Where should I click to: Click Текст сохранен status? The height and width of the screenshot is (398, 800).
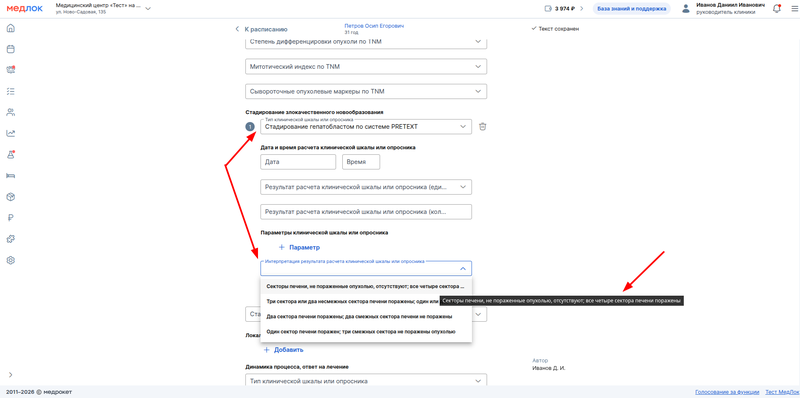tap(555, 29)
